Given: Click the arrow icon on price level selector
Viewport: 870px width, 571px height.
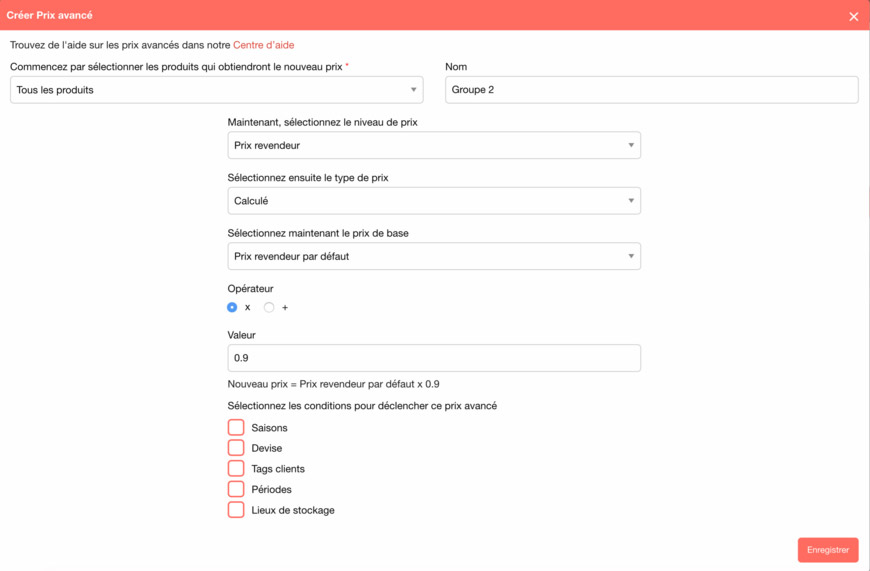Looking at the screenshot, I should pos(631,146).
